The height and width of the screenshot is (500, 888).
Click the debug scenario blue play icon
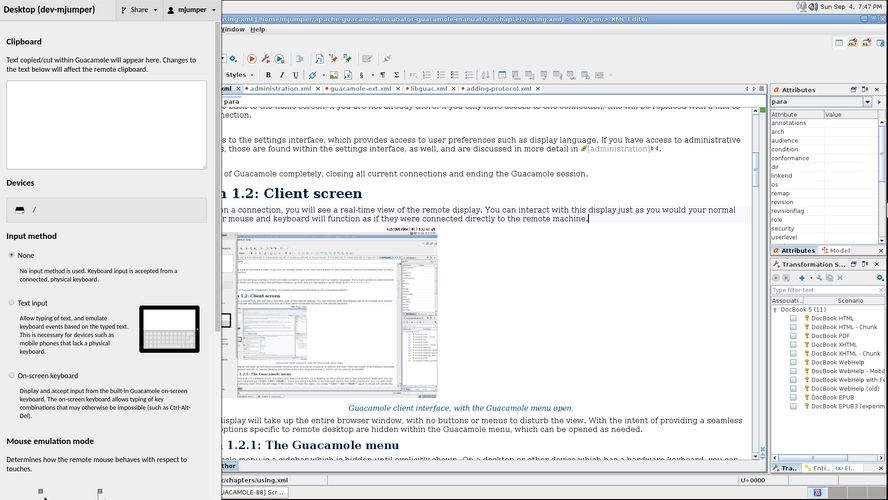(x=280, y=59)
